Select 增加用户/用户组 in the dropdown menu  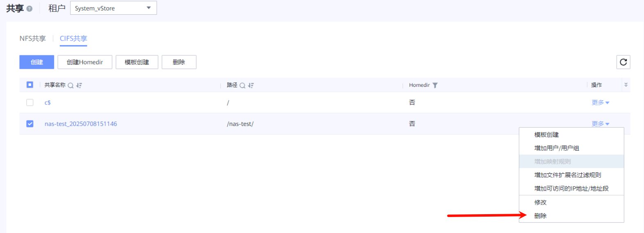point(556,148)
